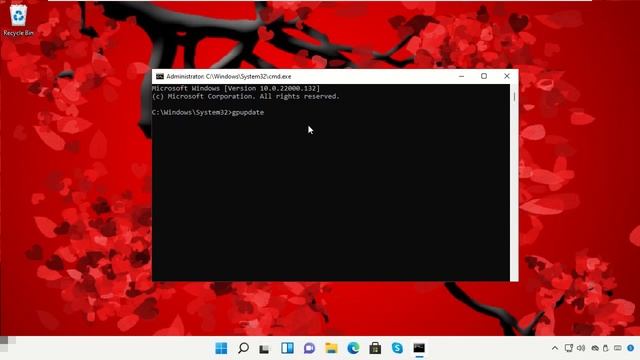Open the Recycle Bin desktop icon
Viewport: 640px width, 360px height.
click(x=18, y=20)
